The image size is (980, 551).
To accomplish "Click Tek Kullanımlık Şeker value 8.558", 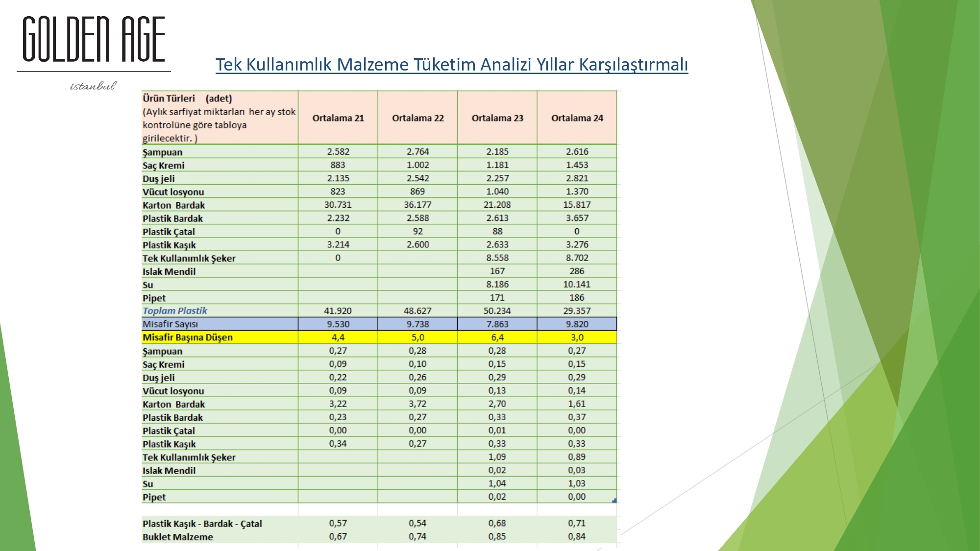I will click(x=497, y=258).
